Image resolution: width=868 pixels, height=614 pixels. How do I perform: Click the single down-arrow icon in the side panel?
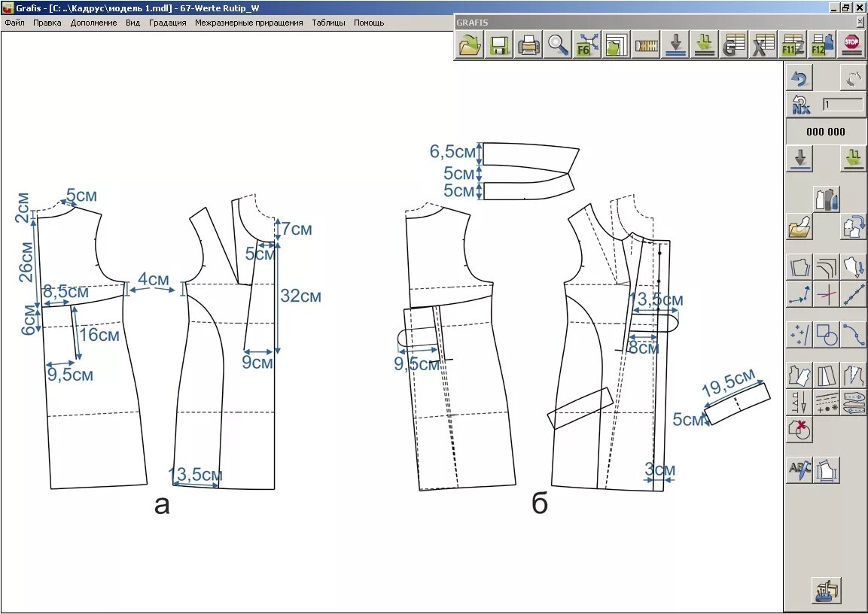click(x=799, y=158)
